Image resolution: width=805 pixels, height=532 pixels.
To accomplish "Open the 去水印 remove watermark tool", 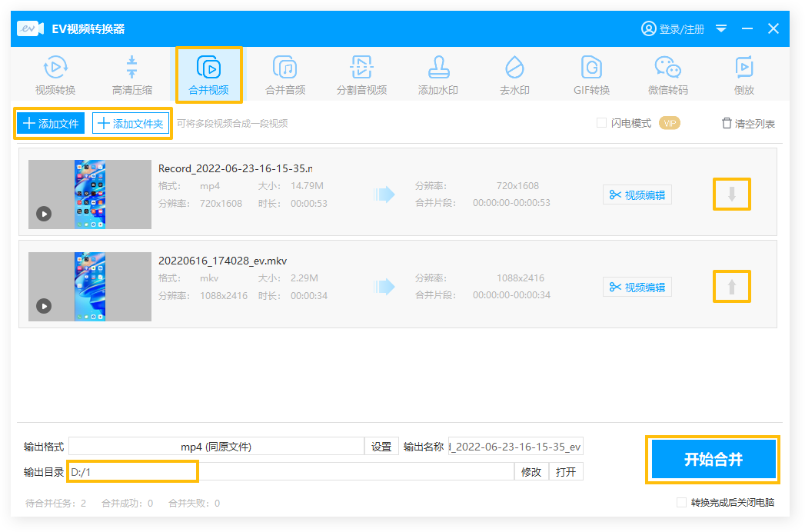I will (x=514, y=75).
